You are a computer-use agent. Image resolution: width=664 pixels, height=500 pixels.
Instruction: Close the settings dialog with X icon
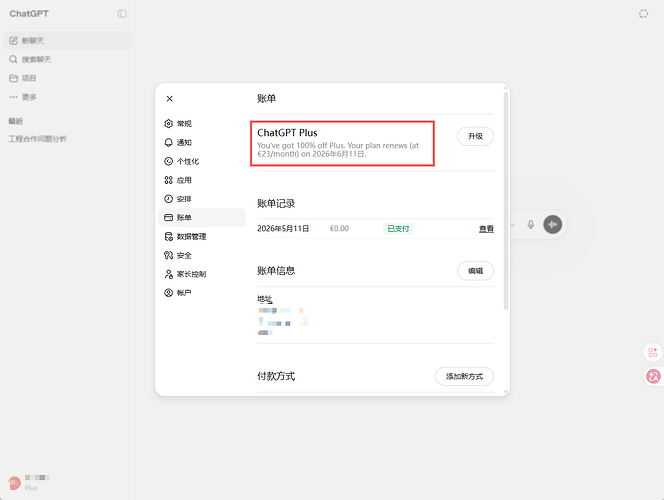pyautogui.click(x=169, y=99)
